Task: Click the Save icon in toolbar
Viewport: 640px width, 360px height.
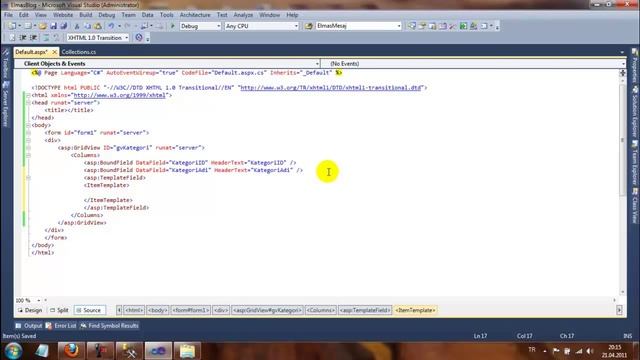Action: [x=53, y=26]
